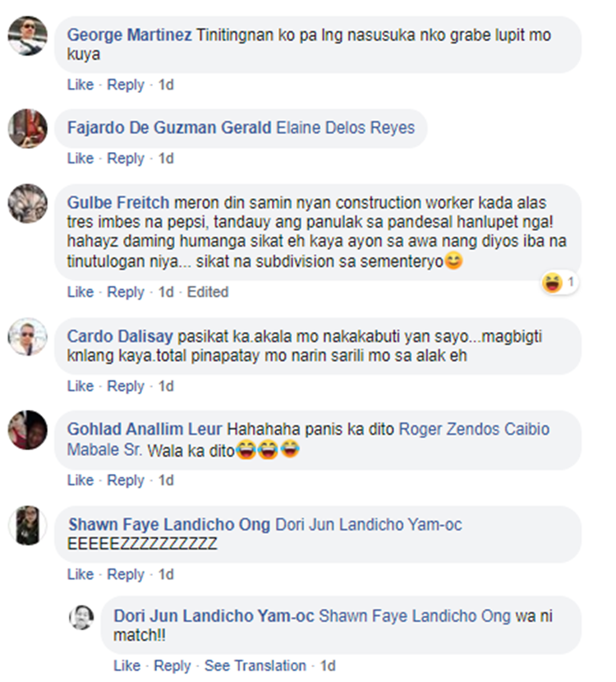Reply to Cardo Dalisay's comment

[126, 386]
